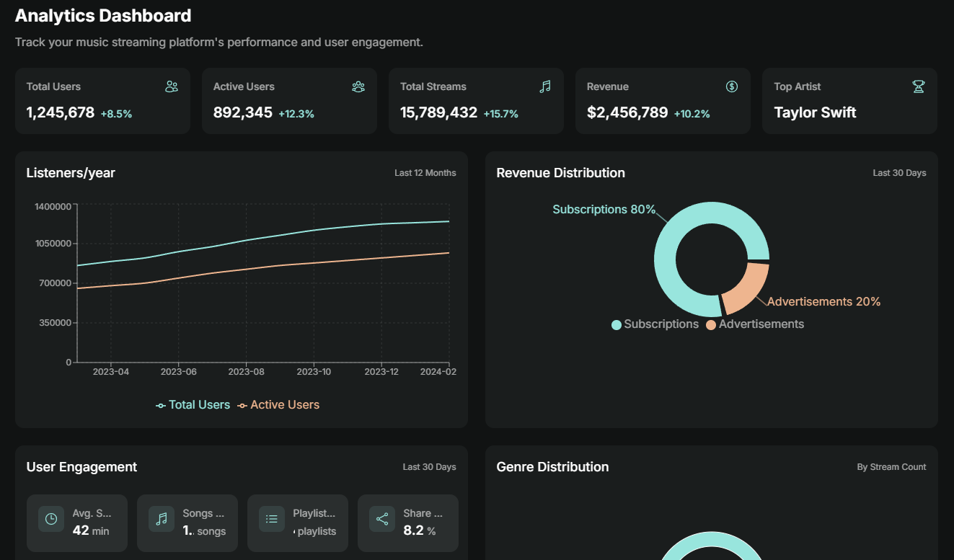
Task: Click the Subscriptions 80% chart label
Action: click(x=604, y=210)
